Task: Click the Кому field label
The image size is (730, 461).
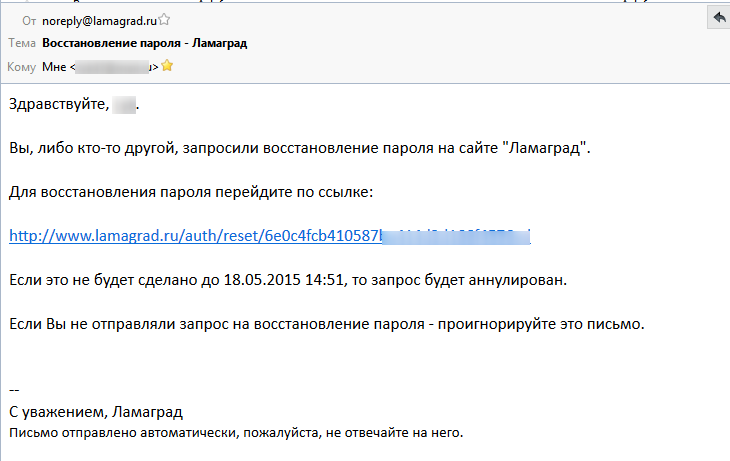Action: coord(21,67)
